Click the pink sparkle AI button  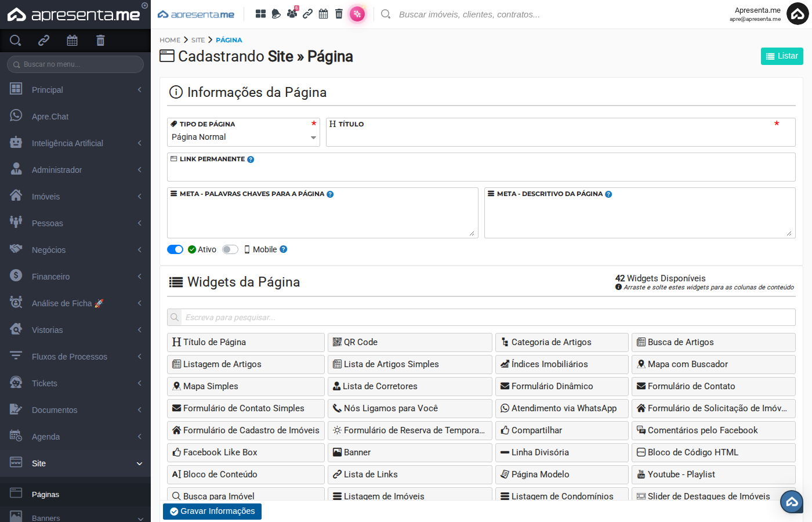pyautogui.click(x=357, y=14)
